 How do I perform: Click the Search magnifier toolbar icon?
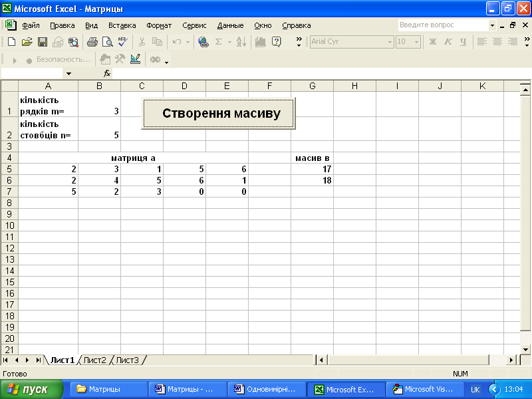click(73, 42)
